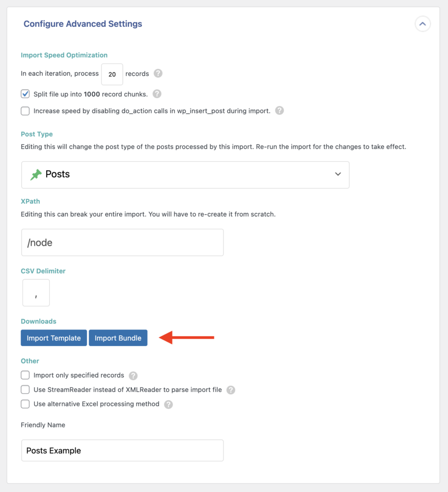This screenshot has width=448, height=492.
Task: Expand the Posts type selector chevron
Action: [338, 174]
